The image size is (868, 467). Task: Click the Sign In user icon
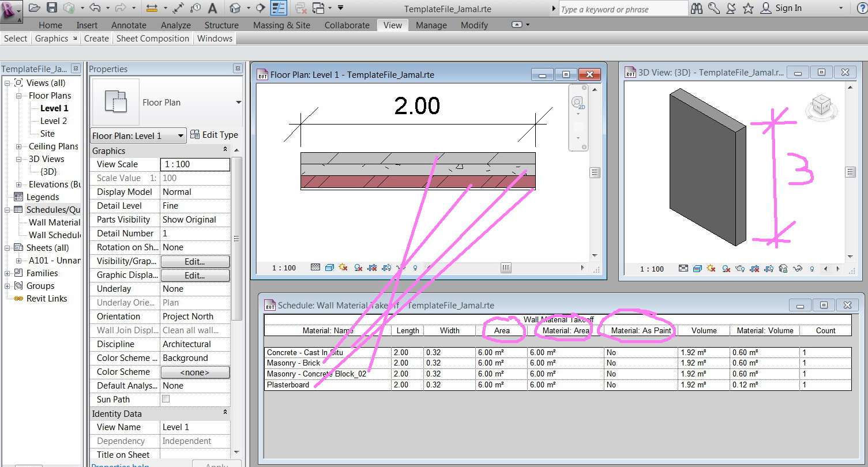click(x=766, y=8)
